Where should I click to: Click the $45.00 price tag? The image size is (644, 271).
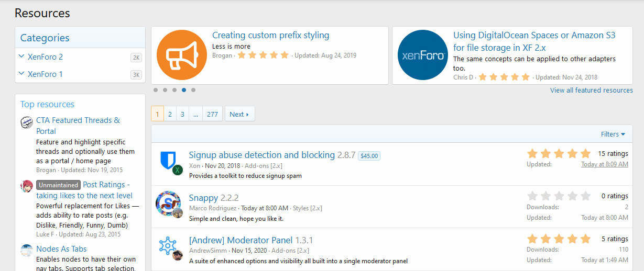(x=369, y=155)
